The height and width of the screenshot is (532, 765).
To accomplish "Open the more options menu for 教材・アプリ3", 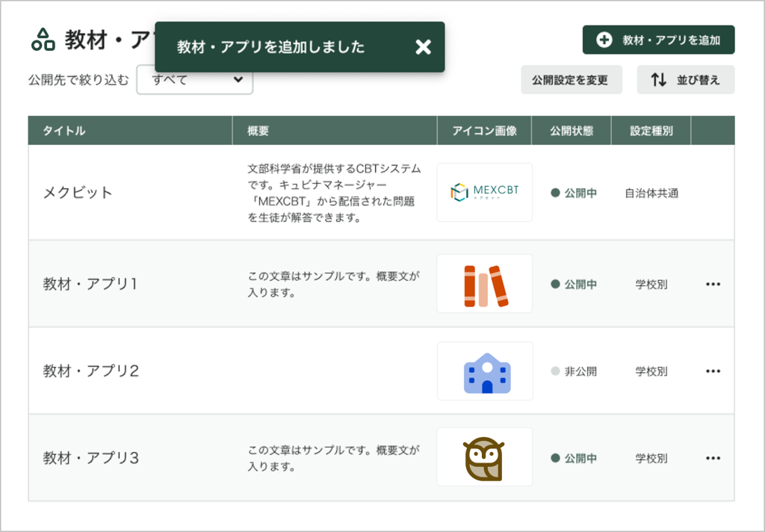I will pos(713,458).
